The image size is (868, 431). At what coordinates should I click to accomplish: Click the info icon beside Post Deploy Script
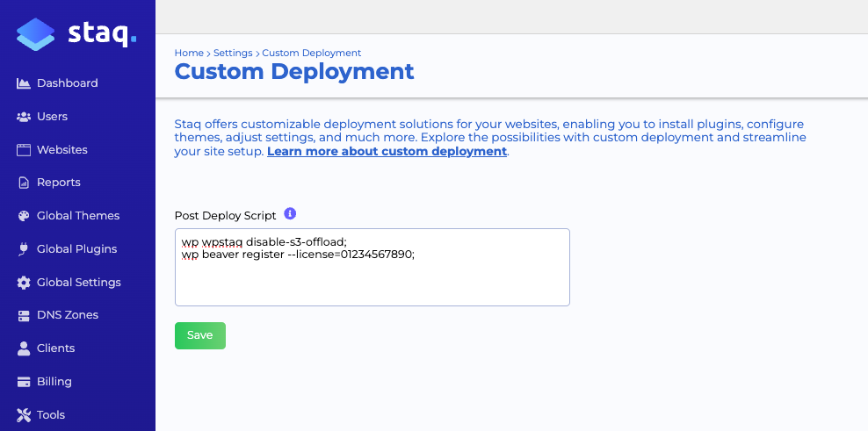(290, 214)
